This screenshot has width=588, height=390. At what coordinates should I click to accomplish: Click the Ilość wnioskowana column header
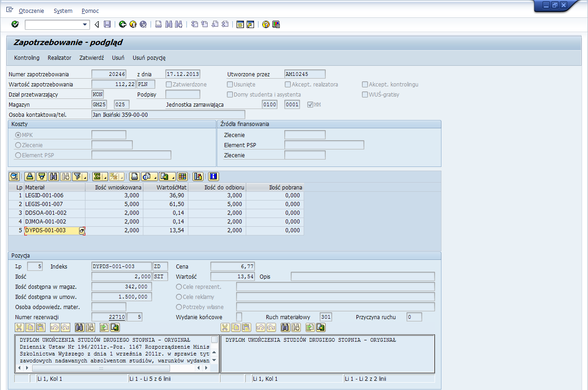pyautogui.click(x=114, y=187)
